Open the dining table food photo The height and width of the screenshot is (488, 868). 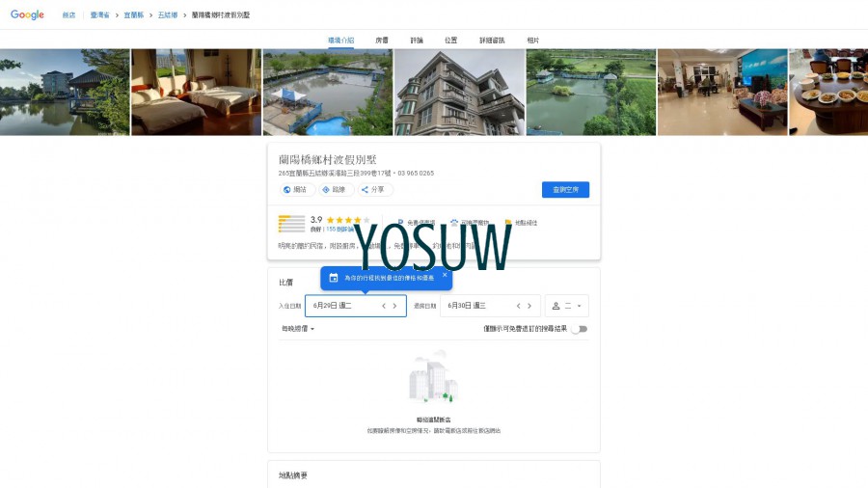[828, 92]
